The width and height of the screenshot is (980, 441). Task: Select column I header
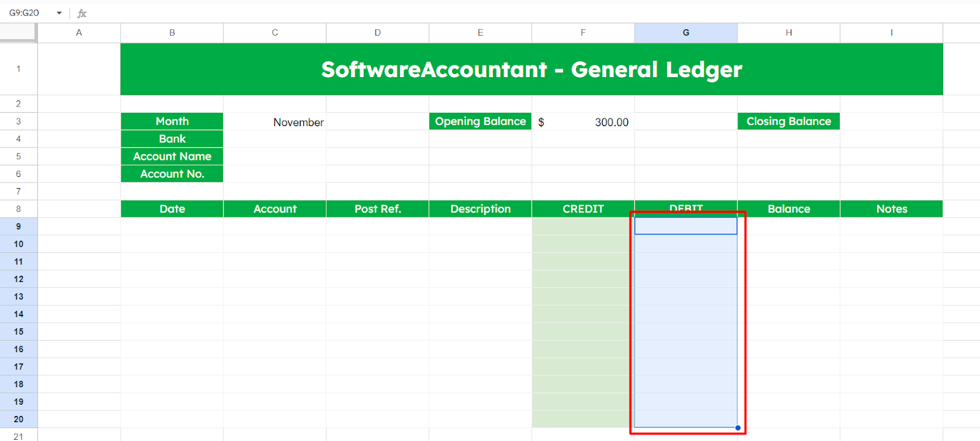click(x=892, y=32)
